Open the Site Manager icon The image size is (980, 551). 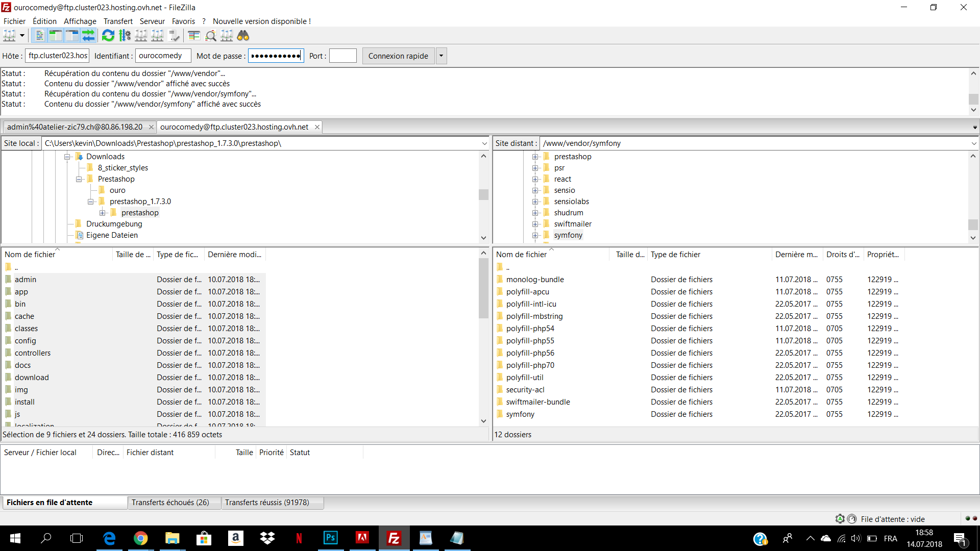pos(9,36)
